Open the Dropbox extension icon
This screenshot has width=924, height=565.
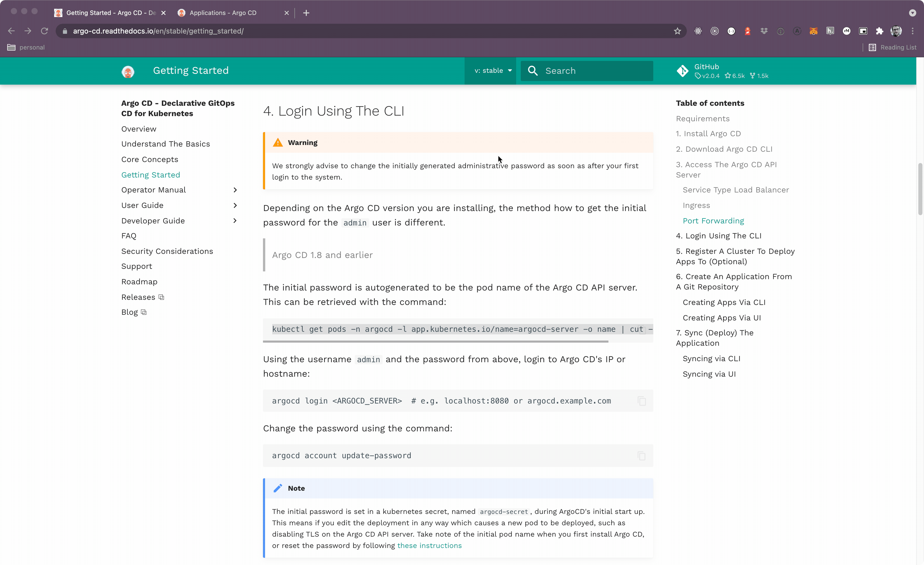point(764,31)
